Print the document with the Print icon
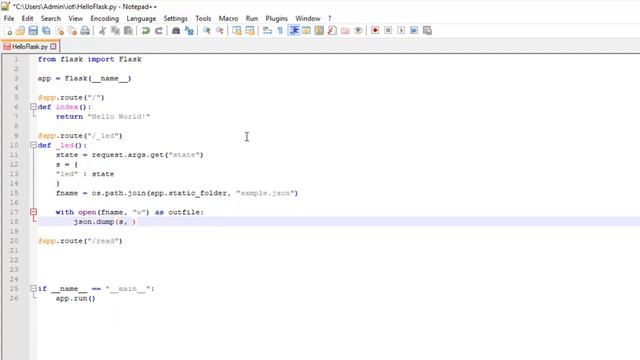Viewport: 640px width, 360px height. click(x=85, y=31)
